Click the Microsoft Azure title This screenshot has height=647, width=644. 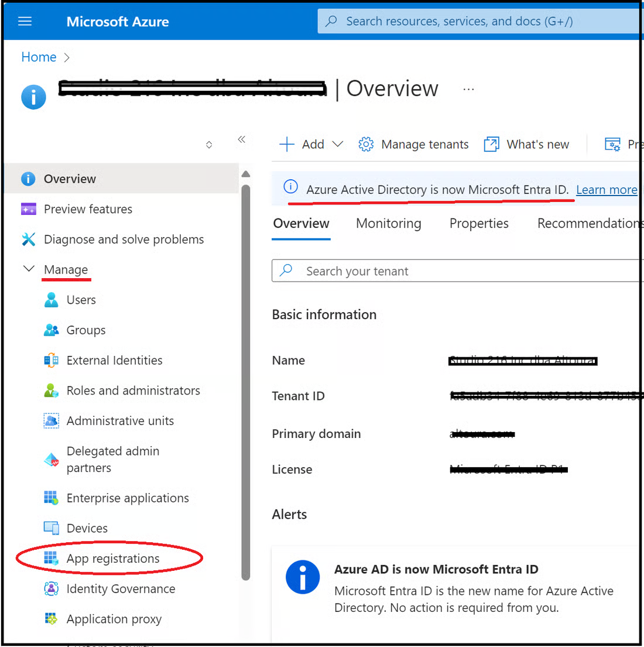[118, 22]
